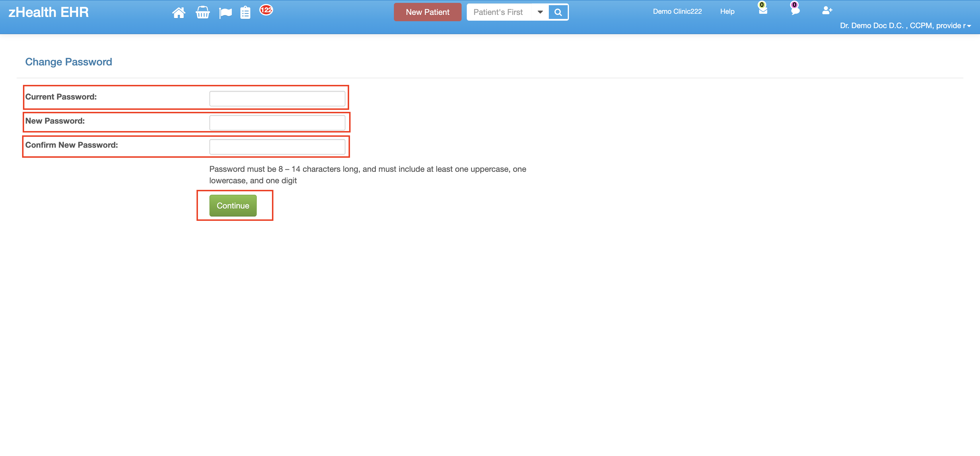Select the Confirm New Password label

71,145
